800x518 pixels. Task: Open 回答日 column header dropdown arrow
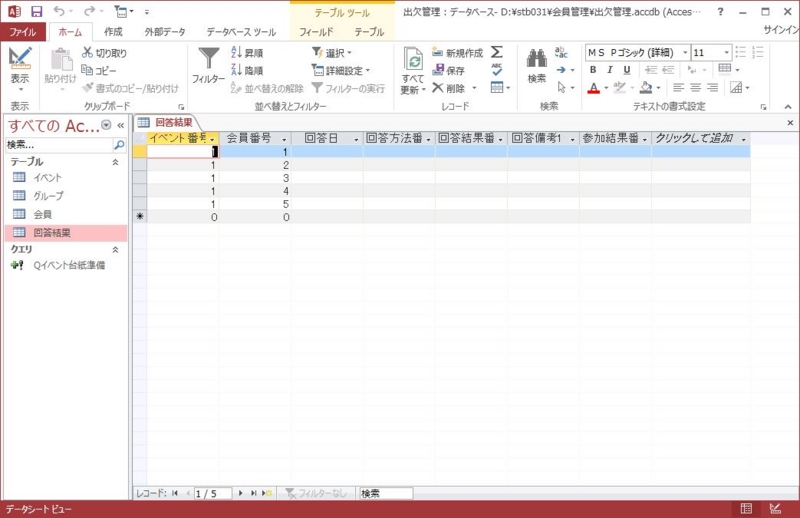click(357, 139)
